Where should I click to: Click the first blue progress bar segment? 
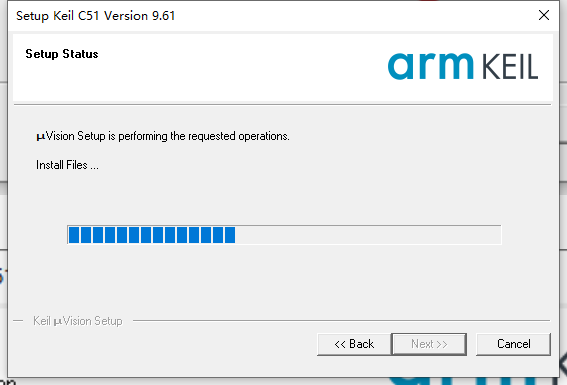coord(74,235)
